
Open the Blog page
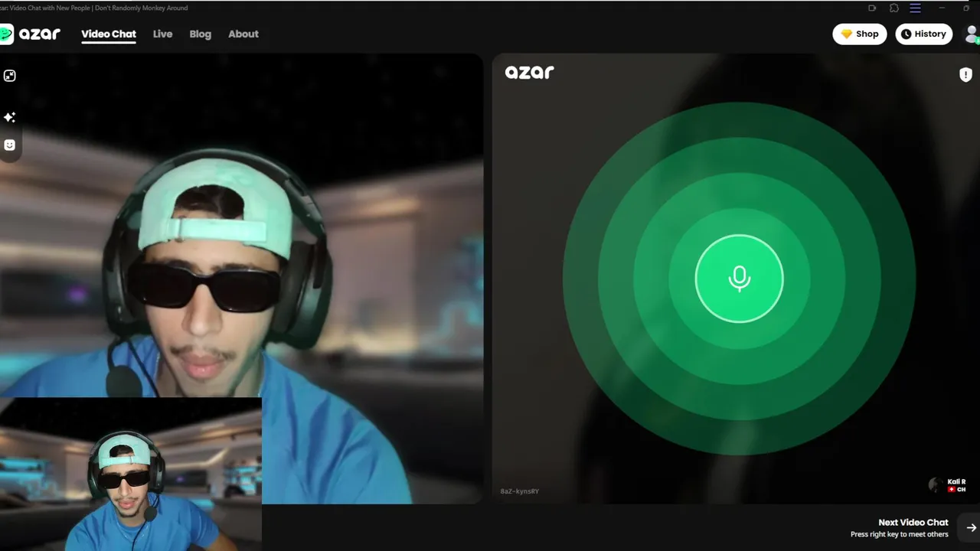click(200, 34)
